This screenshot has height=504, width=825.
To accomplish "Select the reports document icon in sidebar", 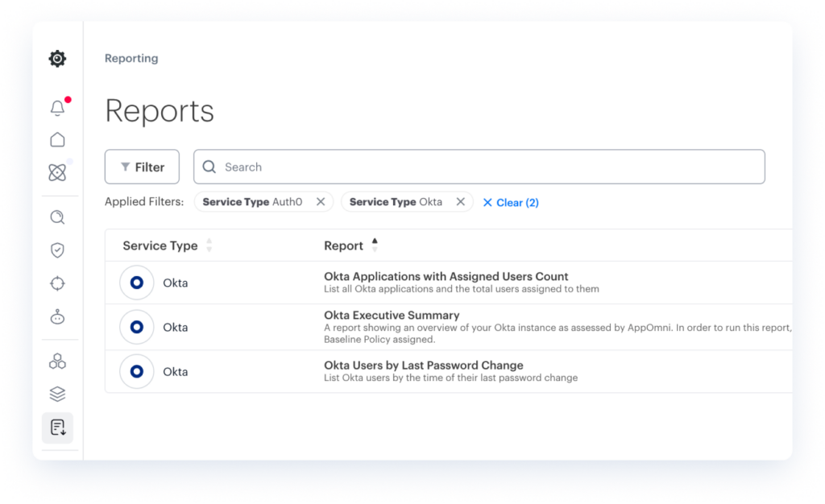I will tap(57, 428).
